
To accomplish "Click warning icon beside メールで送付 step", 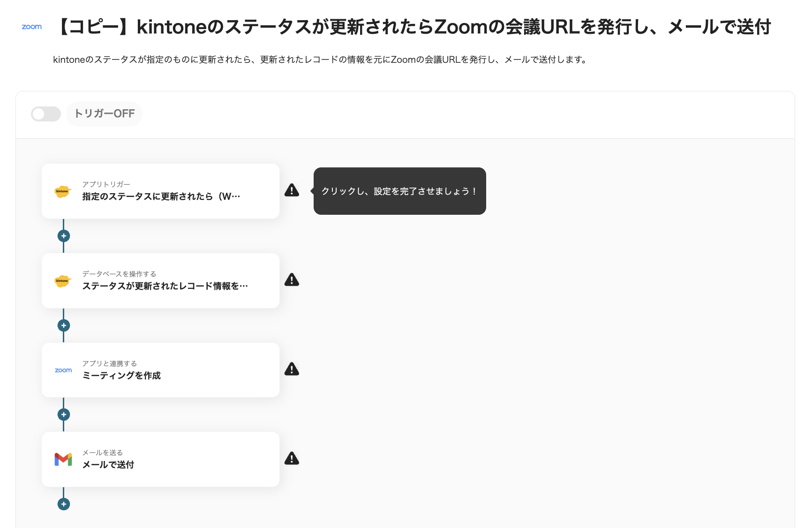I will 292,459.
